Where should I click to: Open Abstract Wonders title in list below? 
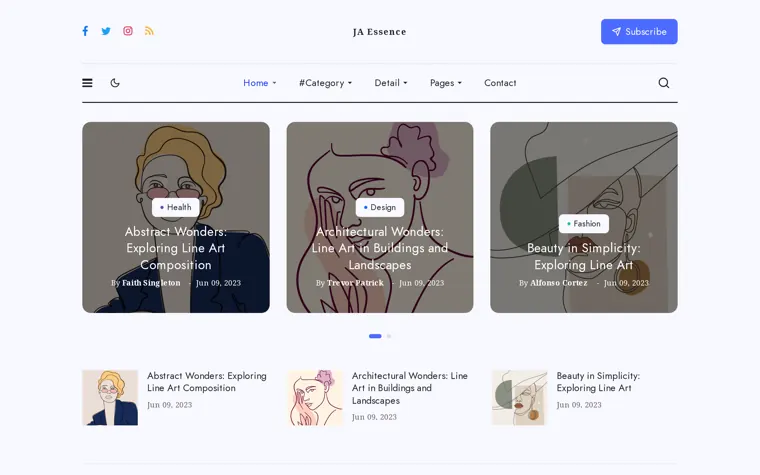pyautogui.click(x=207, y=382)
